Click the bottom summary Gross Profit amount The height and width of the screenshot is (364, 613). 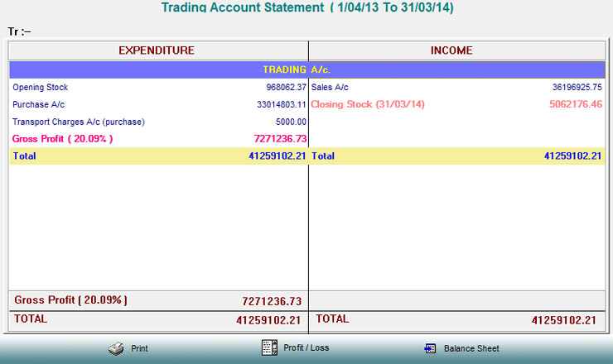[x=272, y=301]
